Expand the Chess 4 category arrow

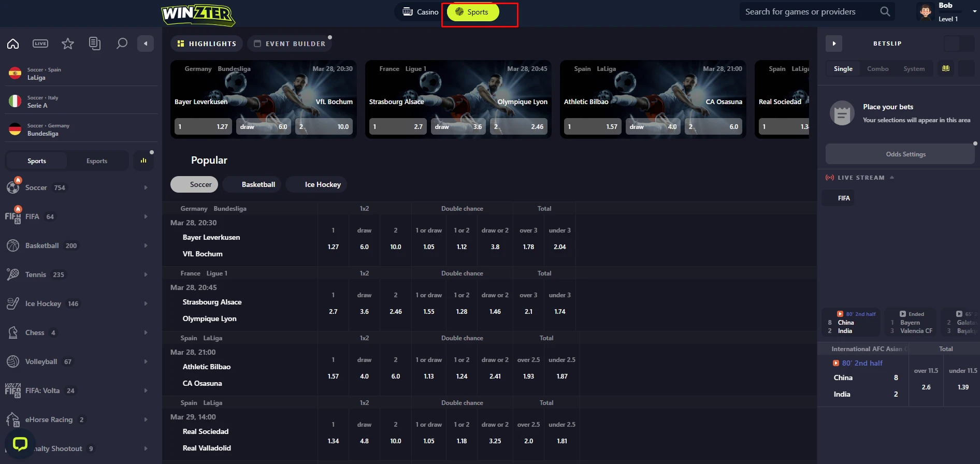click(x=146, y=332)
